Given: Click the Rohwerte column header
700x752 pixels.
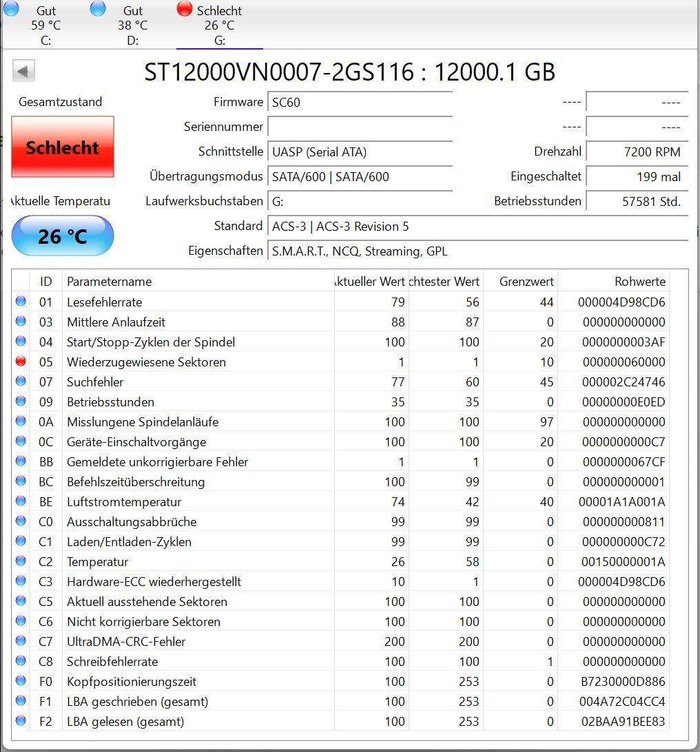Looking at the screenshot, I should 614,281.
